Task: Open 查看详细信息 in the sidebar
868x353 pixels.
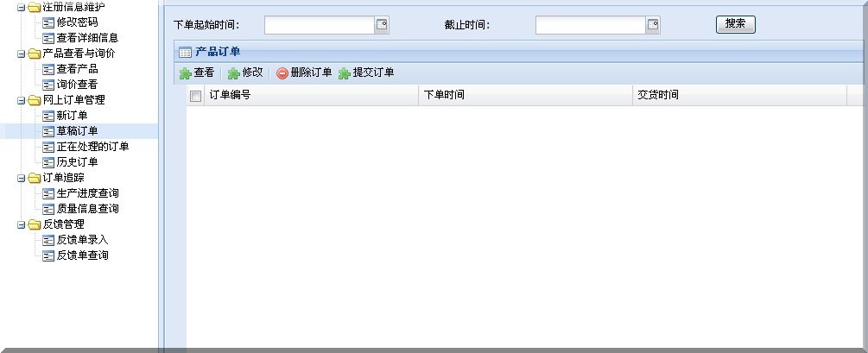Action: click(87, 38)
